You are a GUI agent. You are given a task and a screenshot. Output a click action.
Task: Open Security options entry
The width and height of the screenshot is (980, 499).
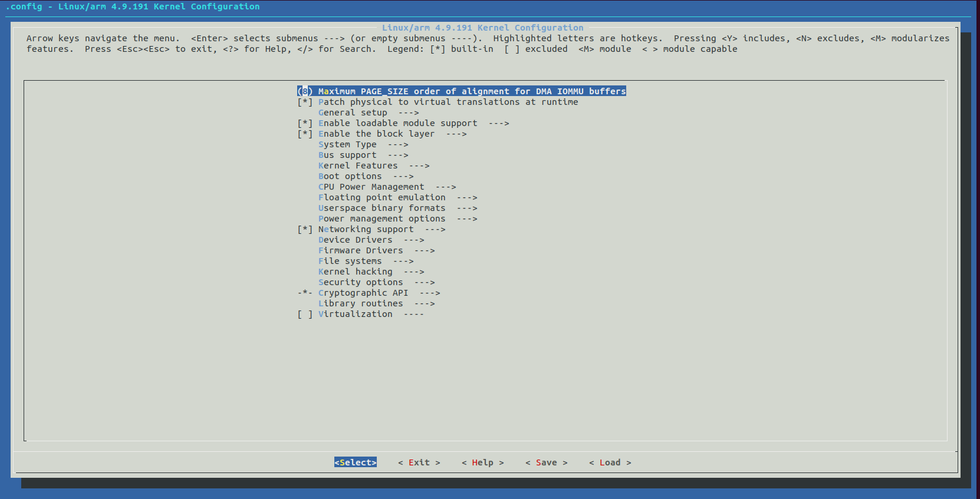tap(360, 282)
